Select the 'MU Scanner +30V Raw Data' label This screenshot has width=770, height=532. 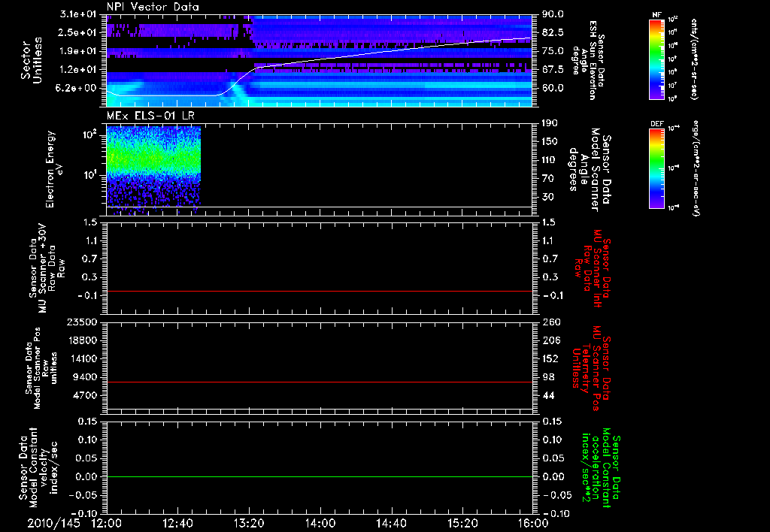point(47,270)
